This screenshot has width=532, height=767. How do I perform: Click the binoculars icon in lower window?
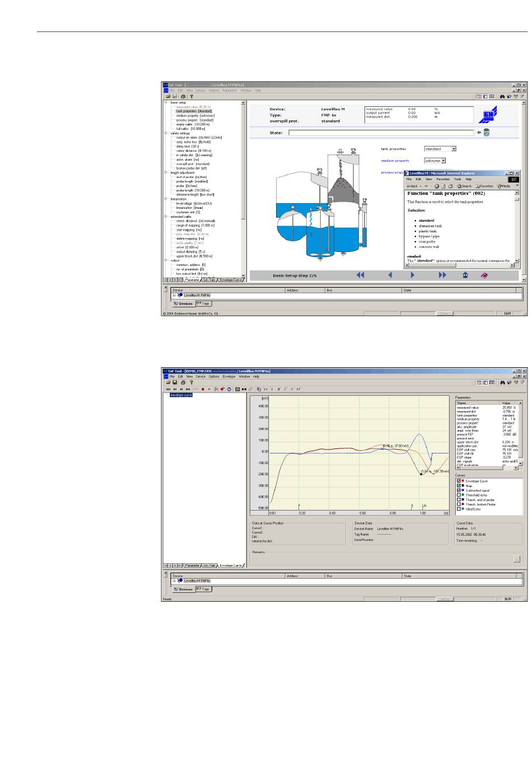pyautogui.click(x=502, y=382)
